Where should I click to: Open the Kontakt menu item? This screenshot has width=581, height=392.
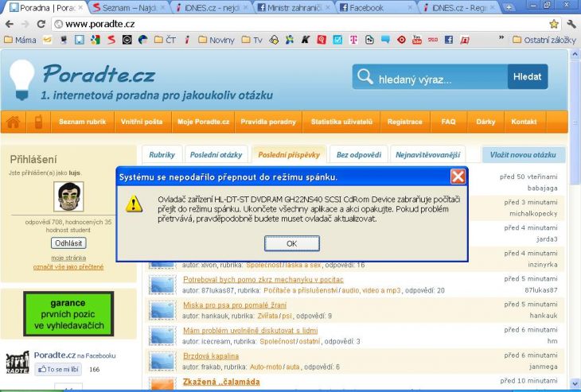tap(524, 122)
